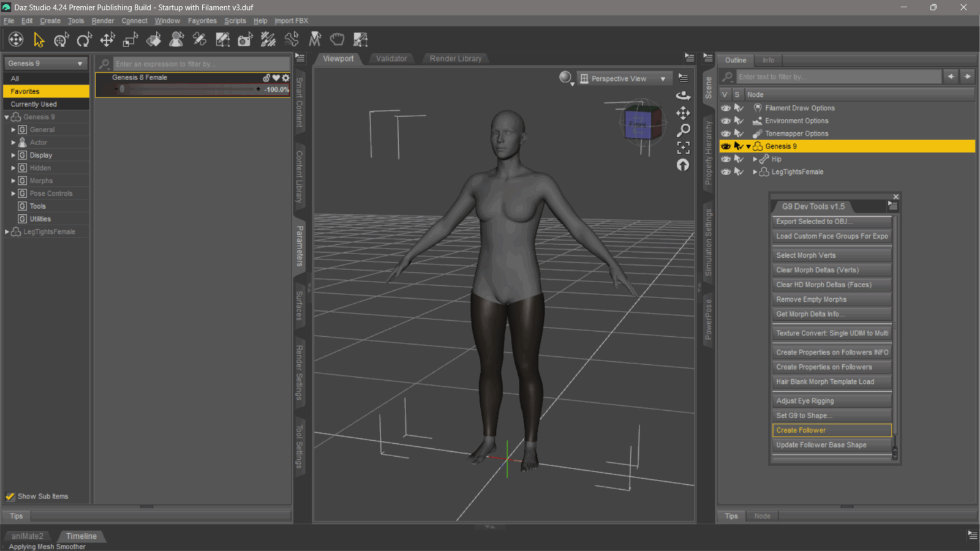Click the Frame viewport icon
The height and width of the screenshot is (551, 980).
(x=684, y=147)
